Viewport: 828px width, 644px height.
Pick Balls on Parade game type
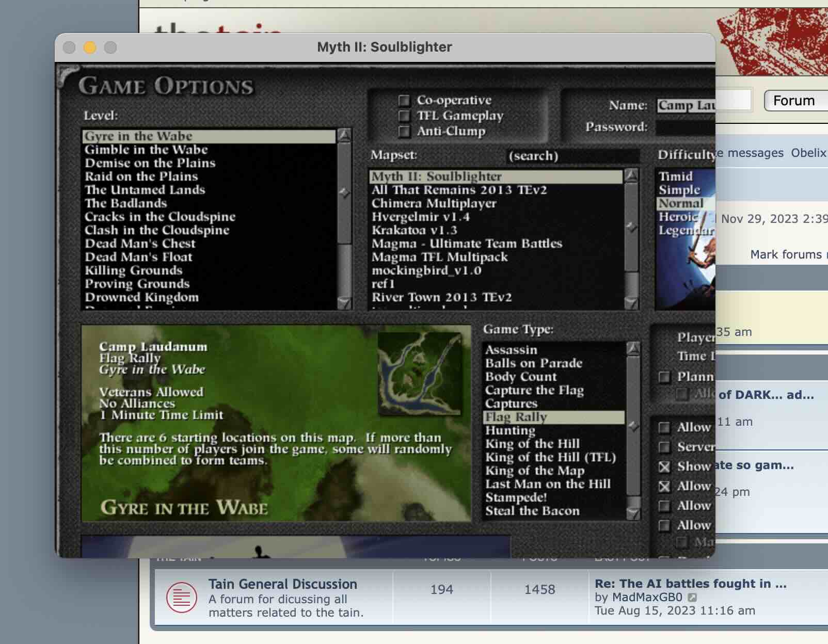pos(554,363)
